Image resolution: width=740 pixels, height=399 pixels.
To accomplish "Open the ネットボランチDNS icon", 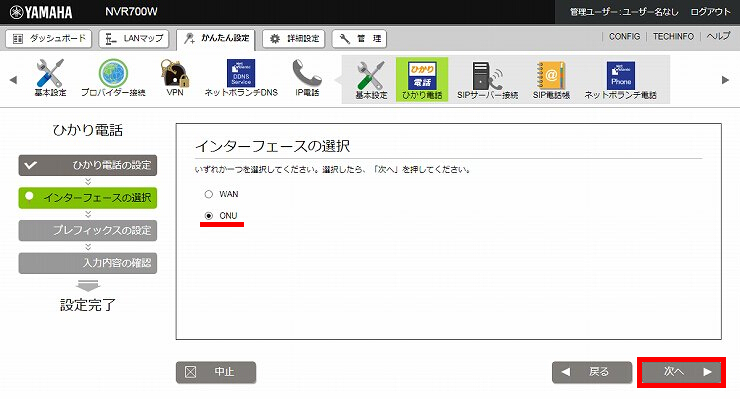I will pyautogui.click(x=241, y=78).
